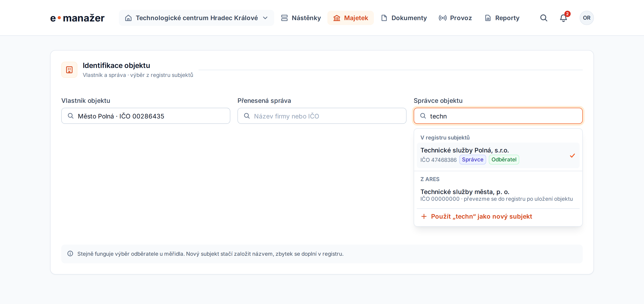The image size is (644, 304).
Task: Open the Reporty section
Action: tap(502, 18)
